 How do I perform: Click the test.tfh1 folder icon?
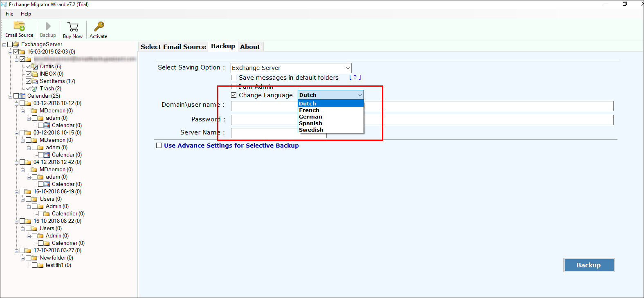[41, 265]
